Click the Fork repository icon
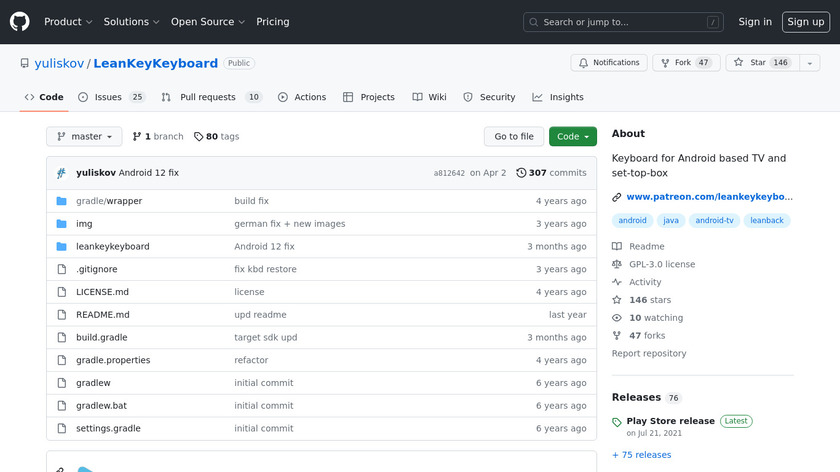This screenshot has height=472, width=840. point(665,63)
